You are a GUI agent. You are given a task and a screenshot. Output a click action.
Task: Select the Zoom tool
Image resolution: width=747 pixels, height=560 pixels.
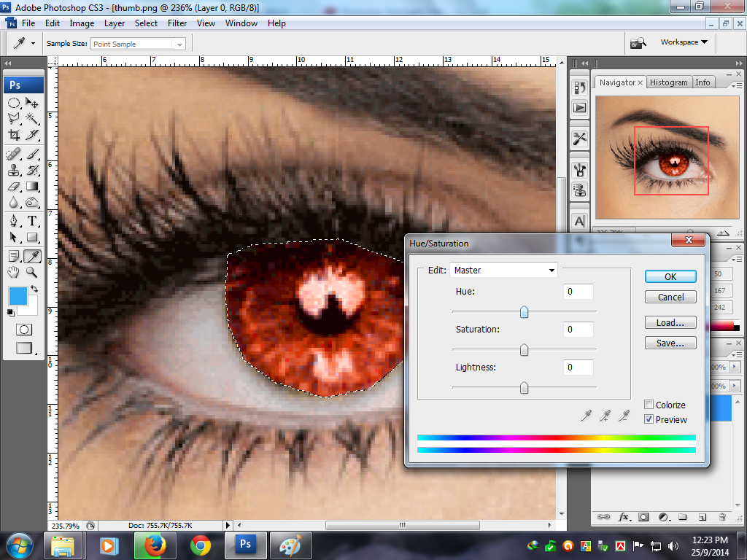point(32,273)
